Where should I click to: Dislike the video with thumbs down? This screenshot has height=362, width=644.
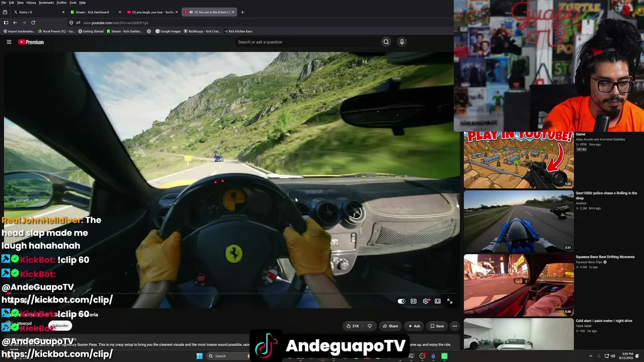pos(370,326)
